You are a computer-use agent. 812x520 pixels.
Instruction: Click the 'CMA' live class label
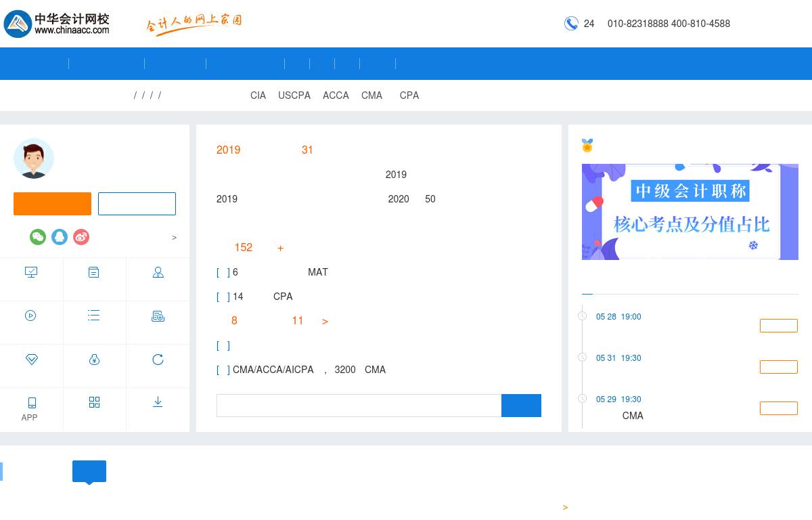coord(633,416)
